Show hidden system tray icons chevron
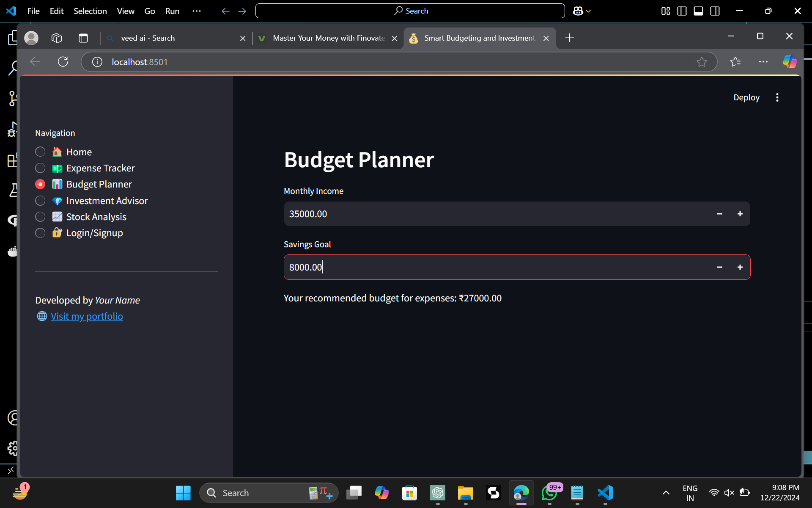This screenshot has height=508, width=812. click(x=666, y=493)
